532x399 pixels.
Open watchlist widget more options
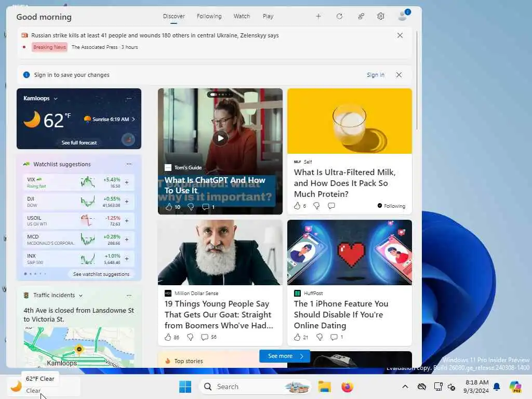pos(129,164)
